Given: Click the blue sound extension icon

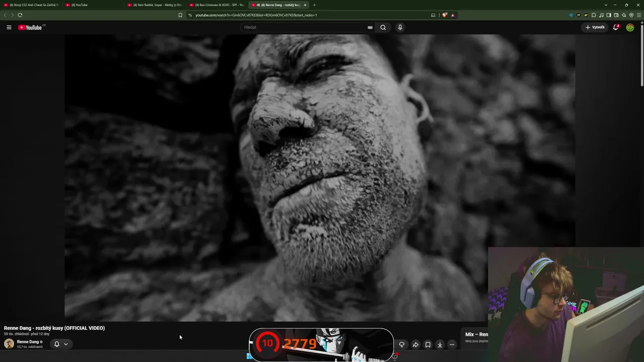Looking at the screenshot, I should pyautogui.click(x=571, y=15).
